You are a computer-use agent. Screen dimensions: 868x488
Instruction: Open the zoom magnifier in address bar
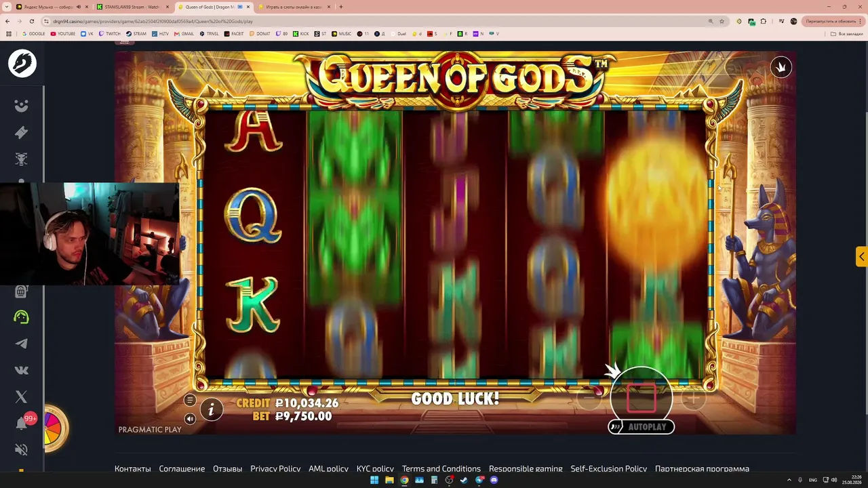click(x=711, y=21)
